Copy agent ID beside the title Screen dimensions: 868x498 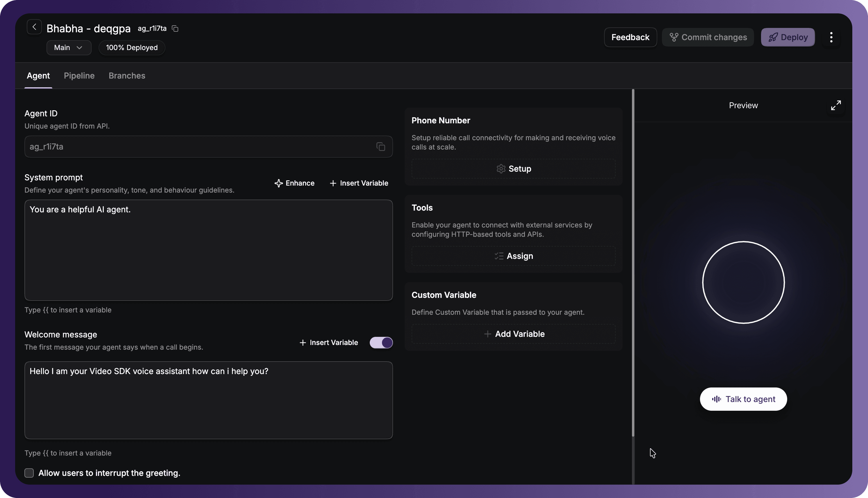(175, 29)
